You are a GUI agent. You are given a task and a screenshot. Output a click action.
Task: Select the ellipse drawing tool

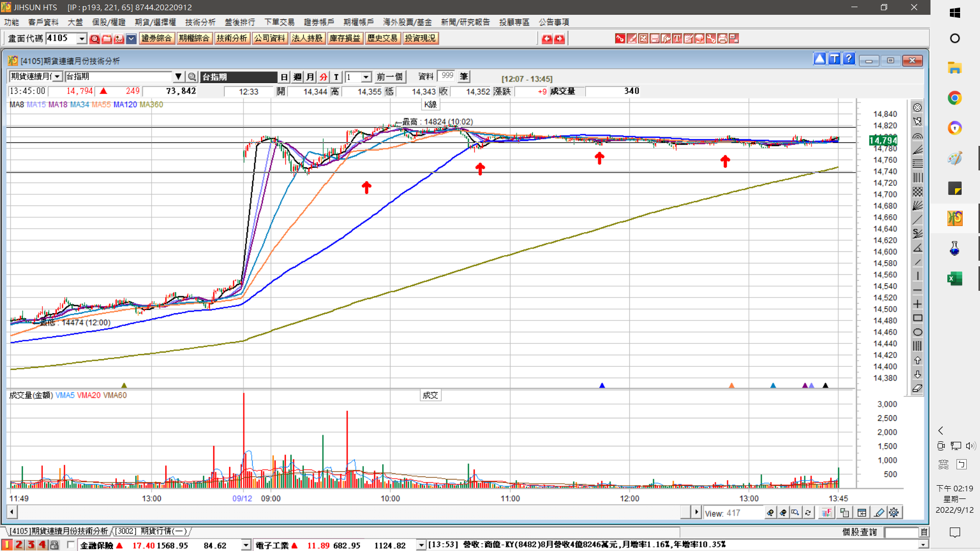pos(917,332)
